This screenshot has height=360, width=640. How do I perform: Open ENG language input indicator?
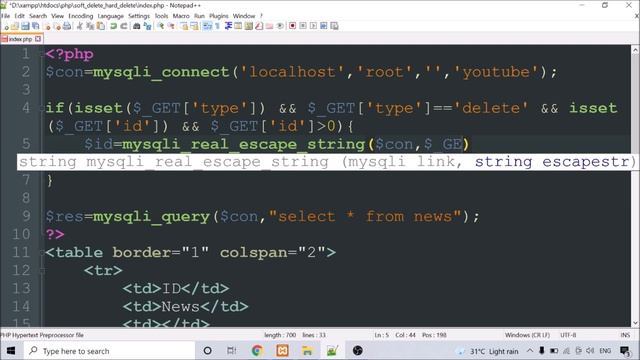pos(605,351)
